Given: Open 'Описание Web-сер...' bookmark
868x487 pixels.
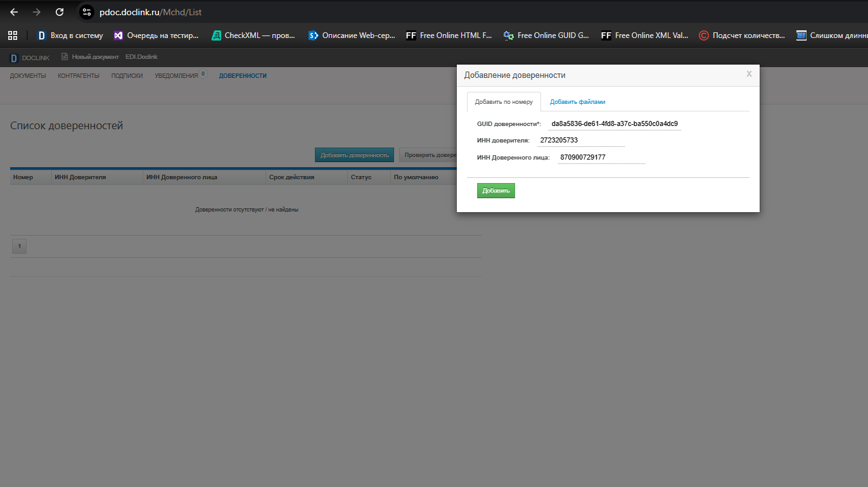Looking at the screenshot, I should pos(352,35).
